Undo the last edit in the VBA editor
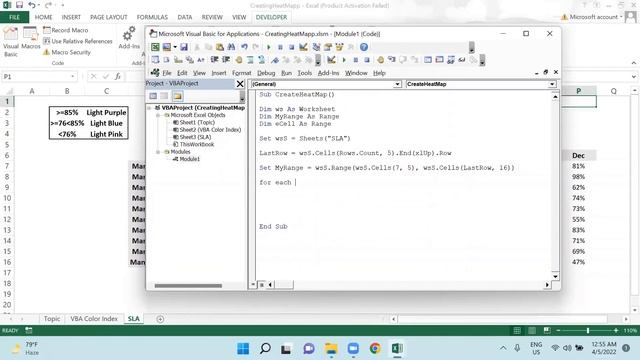 (244, 47)
